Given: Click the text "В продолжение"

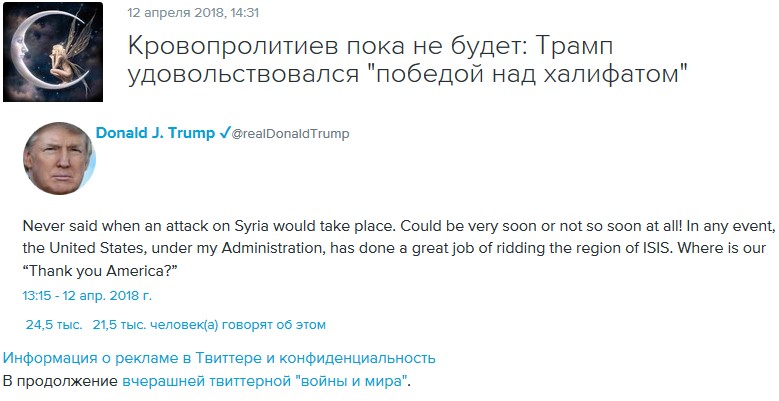Looking at the screenshot, I should [x=60, y=381].
